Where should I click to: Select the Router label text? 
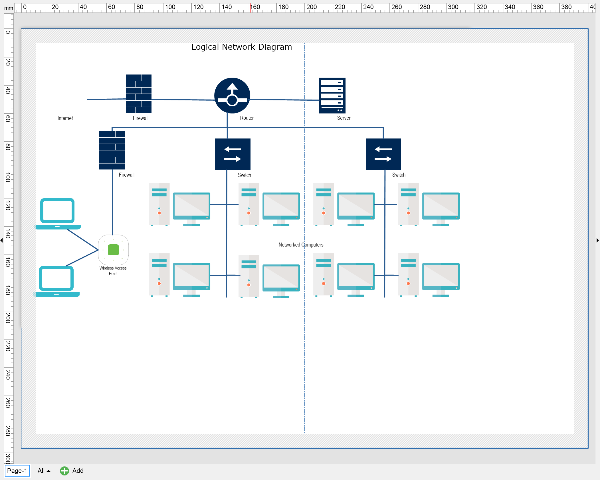tap(246, 118)
